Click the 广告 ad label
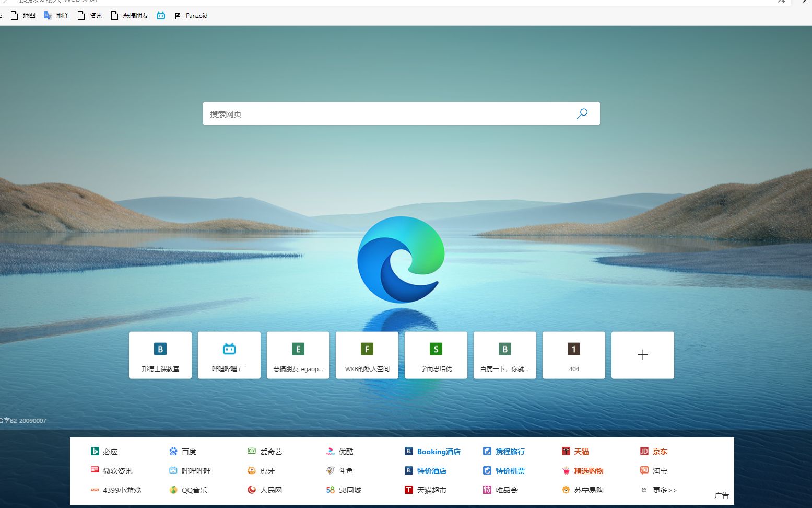 tap(722, 495)
